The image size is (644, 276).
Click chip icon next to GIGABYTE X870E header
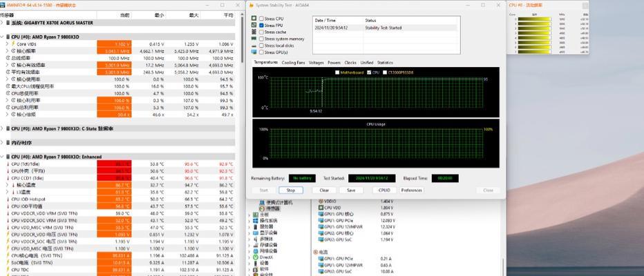click(x=8, y=23)
